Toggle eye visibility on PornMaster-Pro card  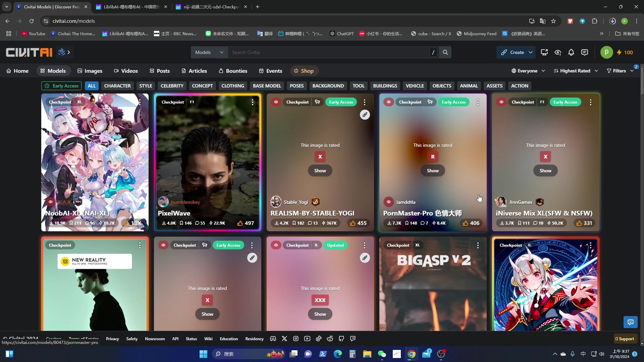click(388, 102)
